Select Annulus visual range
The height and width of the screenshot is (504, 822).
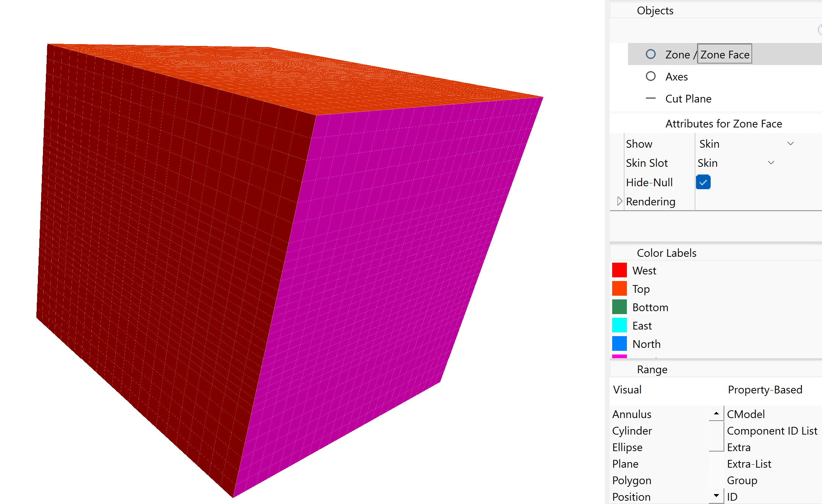click(x=632, y=414)
